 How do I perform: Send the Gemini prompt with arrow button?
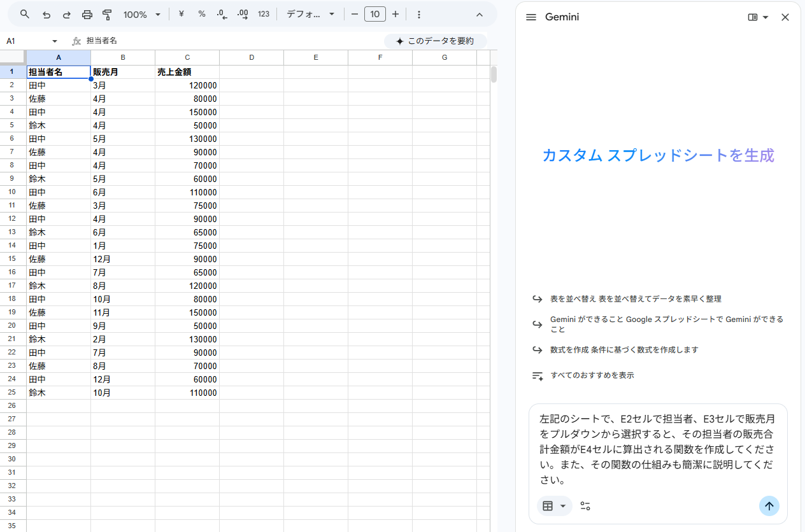(769, 506)
